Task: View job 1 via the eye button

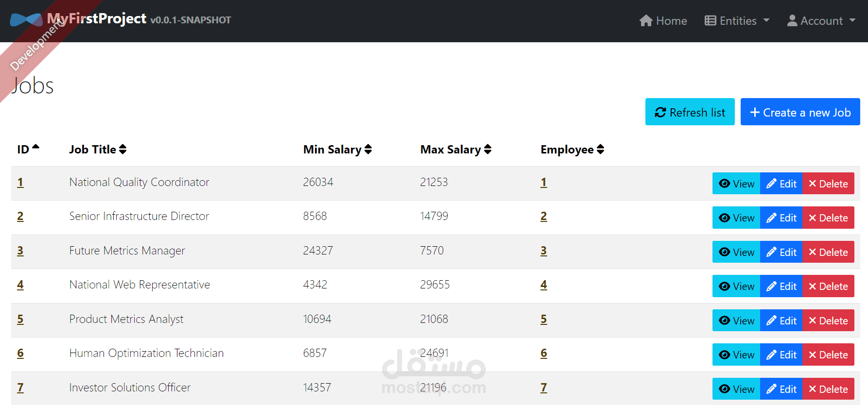Action: point(736,184)
